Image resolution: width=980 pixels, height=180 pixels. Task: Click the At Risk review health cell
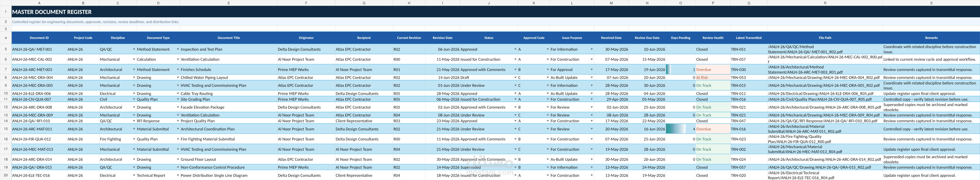click(713, 77)
